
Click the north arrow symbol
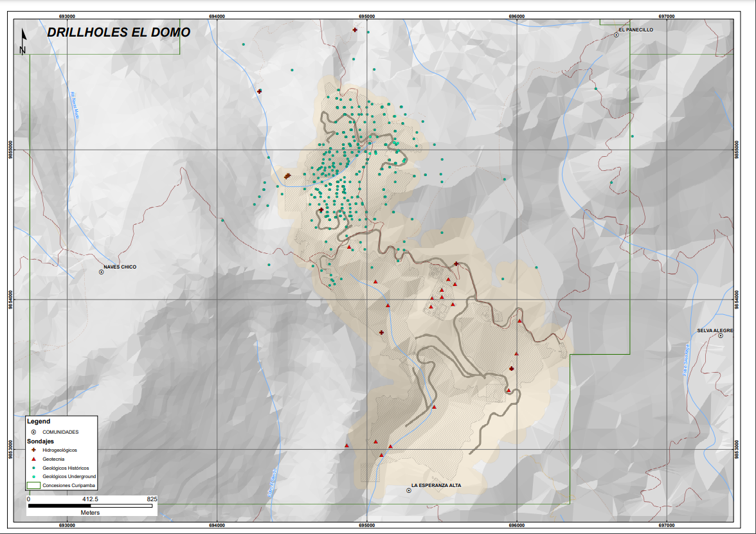23,40
